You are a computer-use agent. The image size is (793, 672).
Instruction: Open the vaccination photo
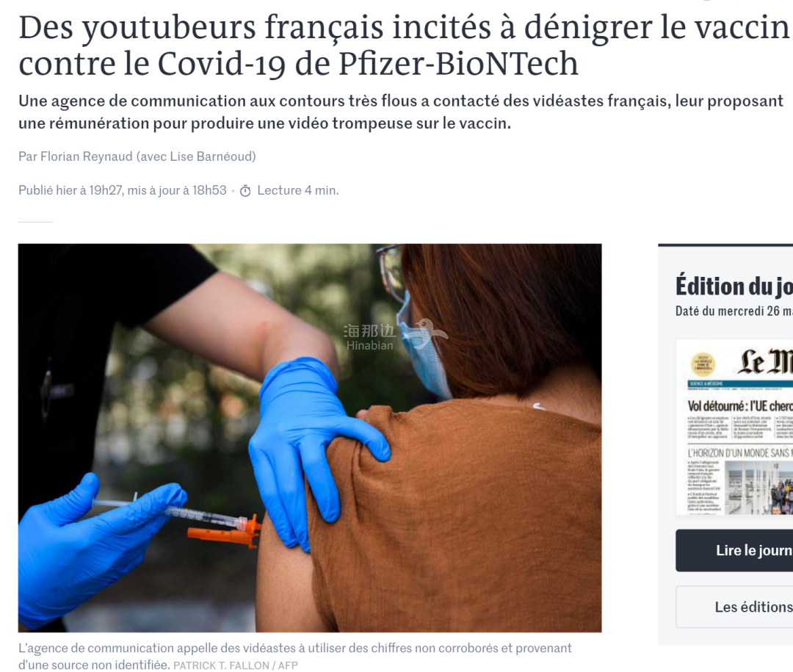[310, 438]
